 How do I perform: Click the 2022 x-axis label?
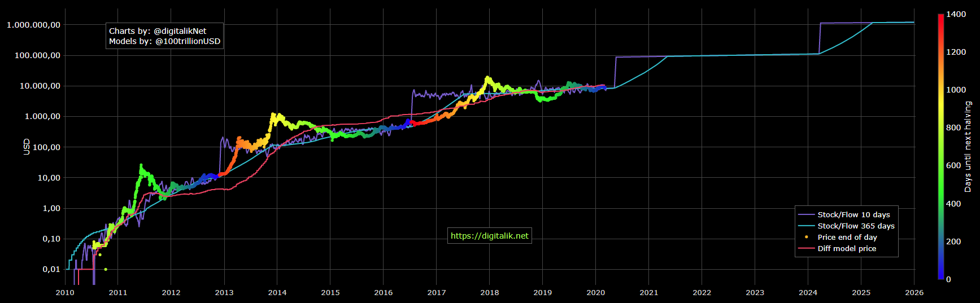702,292
